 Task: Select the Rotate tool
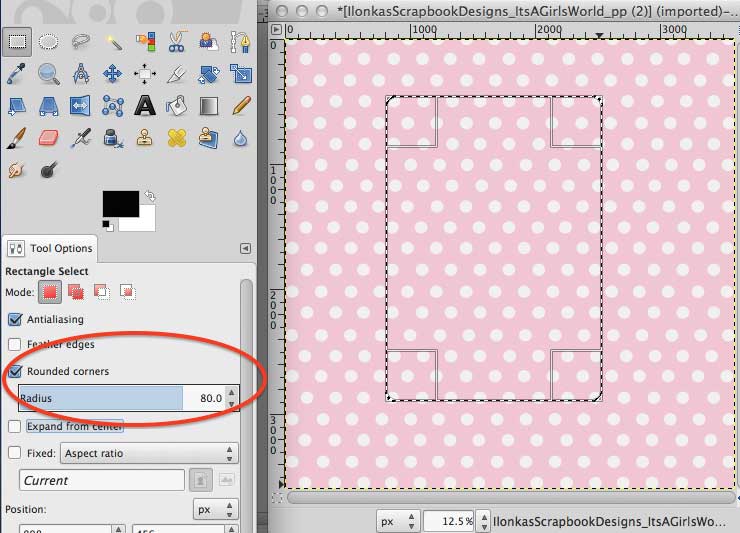pos(209,74)
